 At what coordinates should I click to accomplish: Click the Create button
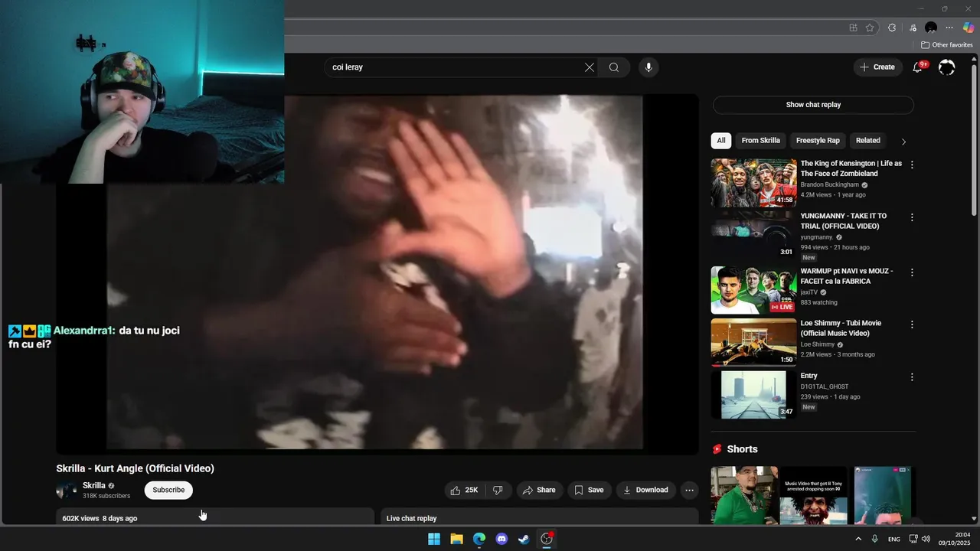[x=877, y=67]
